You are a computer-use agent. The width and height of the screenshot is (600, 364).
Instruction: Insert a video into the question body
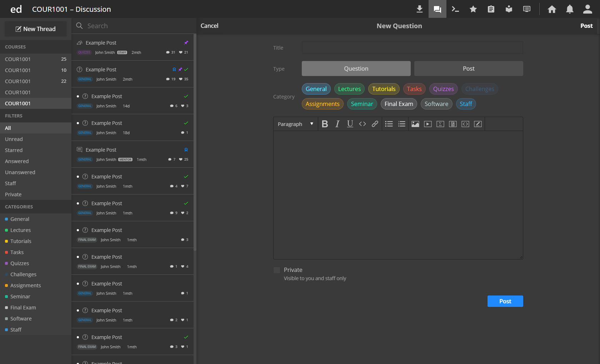[x=427, y=124]
